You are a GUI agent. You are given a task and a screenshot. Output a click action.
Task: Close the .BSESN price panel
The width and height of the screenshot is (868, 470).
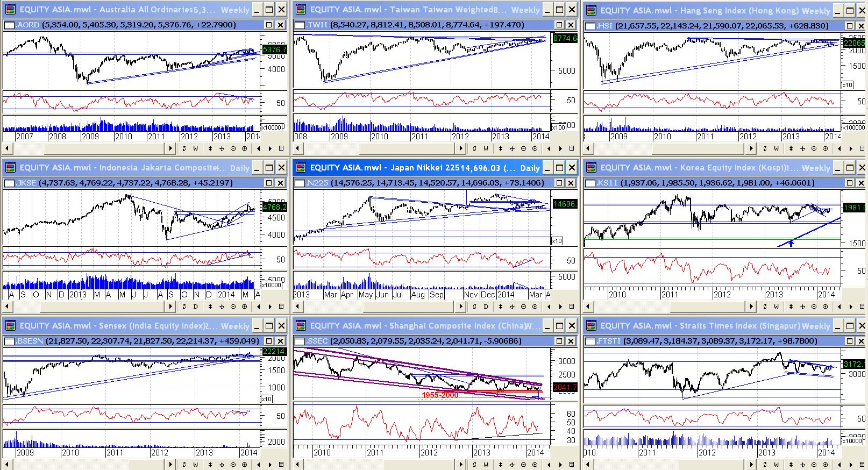pyautogui.click(x=280, y=341)
